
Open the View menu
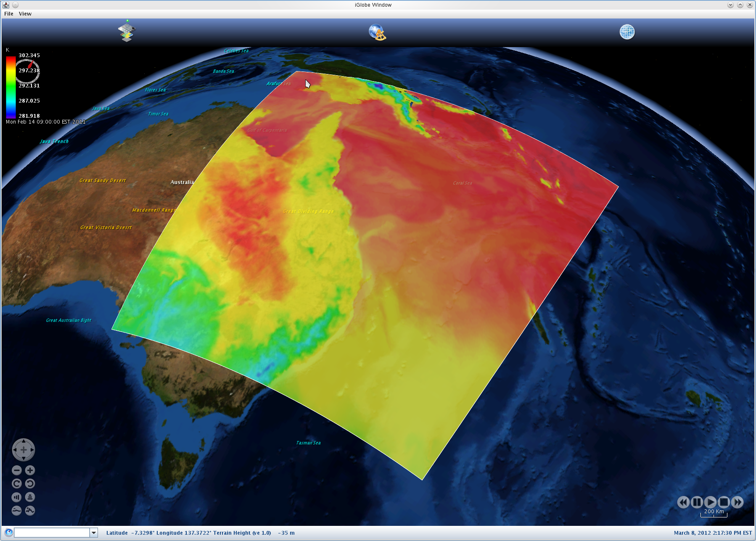point(25,14)
